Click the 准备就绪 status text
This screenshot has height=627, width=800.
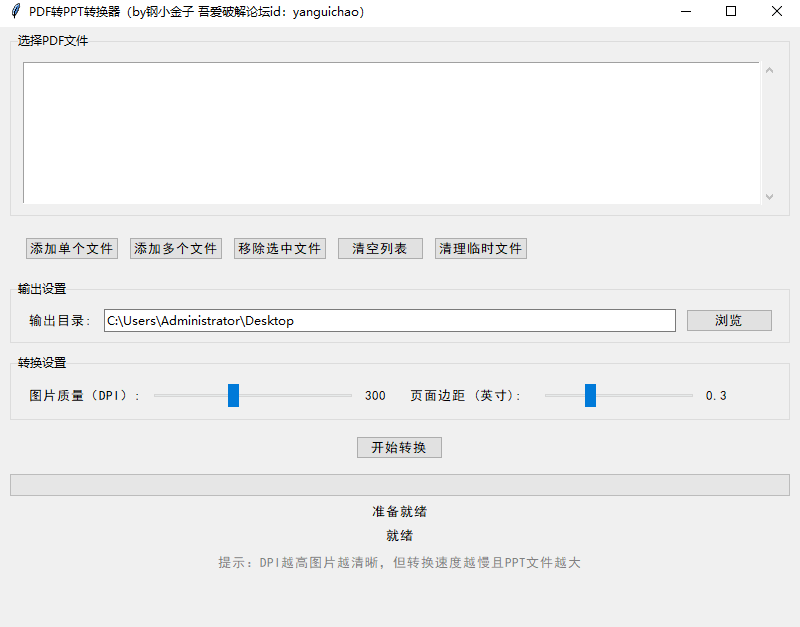click(398, 511)
